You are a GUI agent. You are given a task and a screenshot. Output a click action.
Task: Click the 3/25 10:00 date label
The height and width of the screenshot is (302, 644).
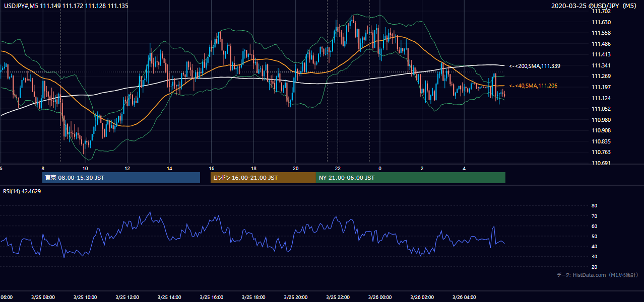coord(85,297)
